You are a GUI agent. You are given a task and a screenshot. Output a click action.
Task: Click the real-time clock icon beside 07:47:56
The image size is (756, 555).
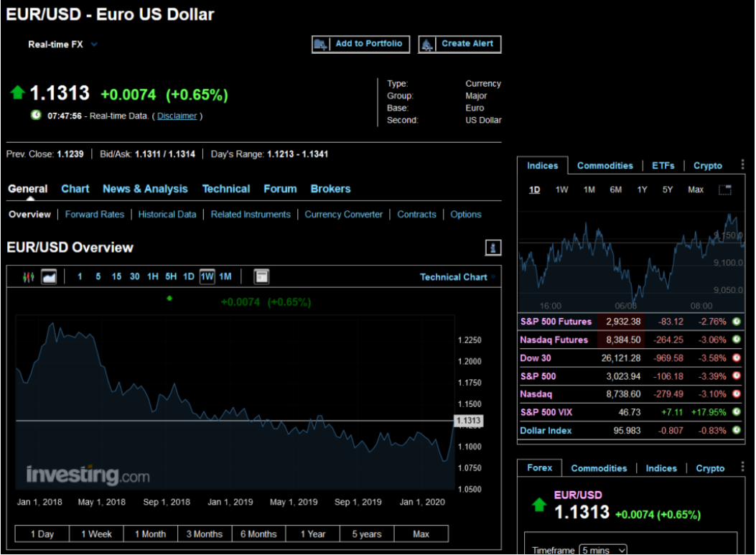click(36, 115)
